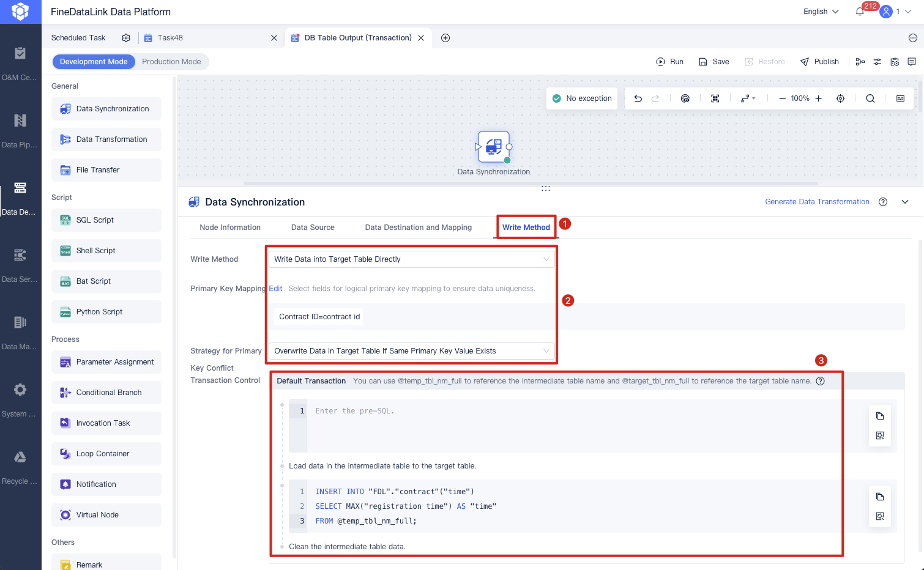Add a new tab with the plus icon
Image resolution: width=924 pixels, height=570 pixels.
pyautogui.click(x=445, y=38)
